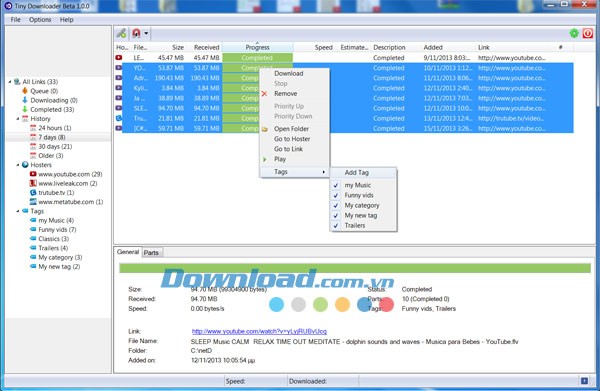Select the My new tag (2) sidebar tag
Viewport: 600px width, 391px height.
coord(59,266)
